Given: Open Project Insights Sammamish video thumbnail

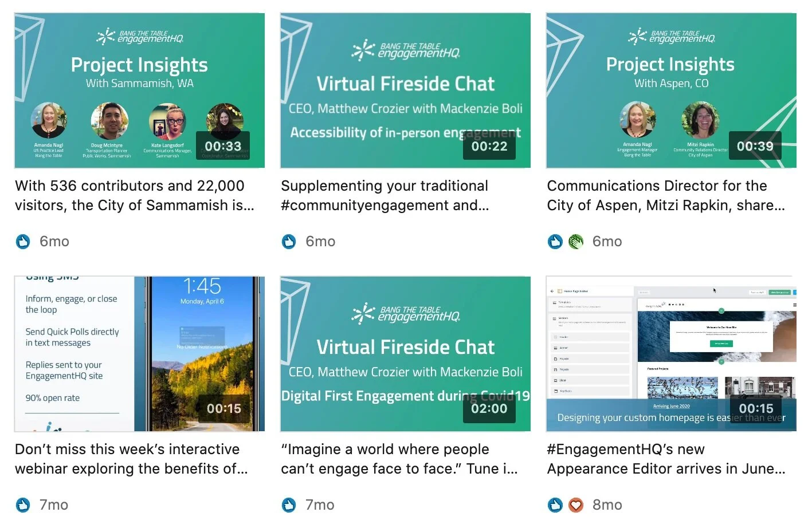Looking at the screenshot, I should tap(139, 90).
